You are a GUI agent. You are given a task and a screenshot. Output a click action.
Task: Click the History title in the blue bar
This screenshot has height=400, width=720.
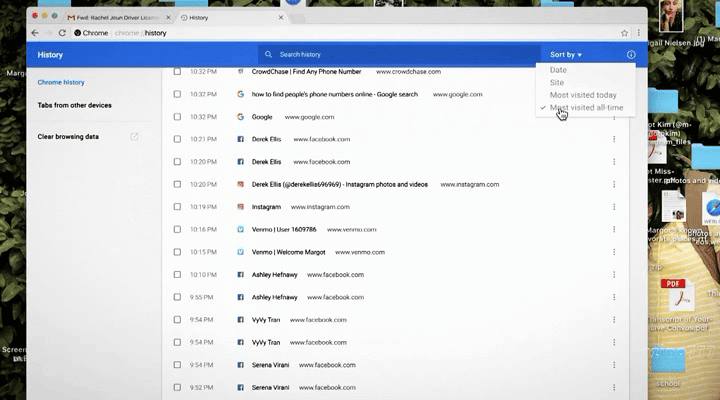50,55
